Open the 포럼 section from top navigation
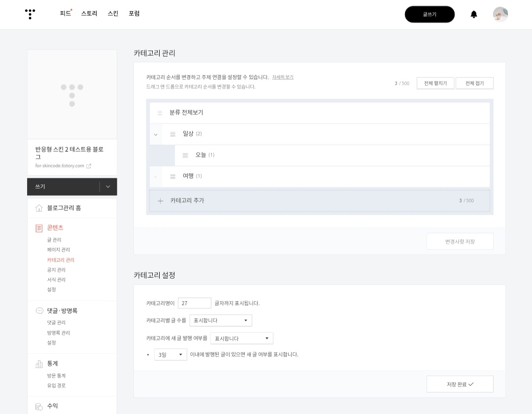The height and width of the screenshot is (414, 532). click(133, 14)
